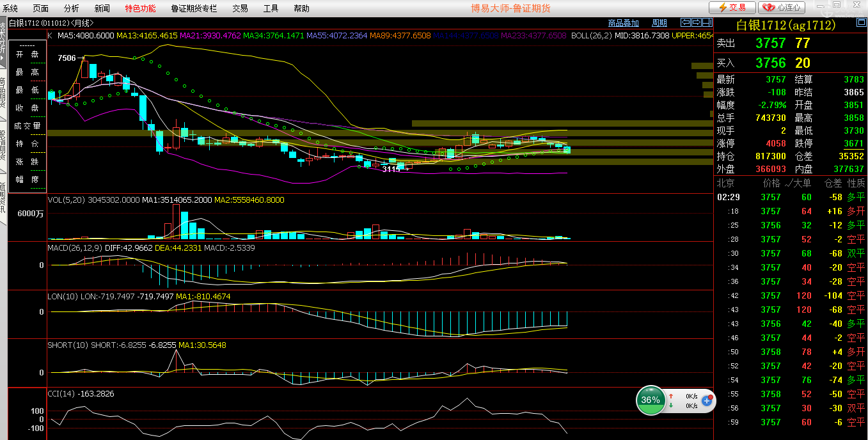
Task: Click the 卖出 sell price 3757
Action: click(770, 43)
